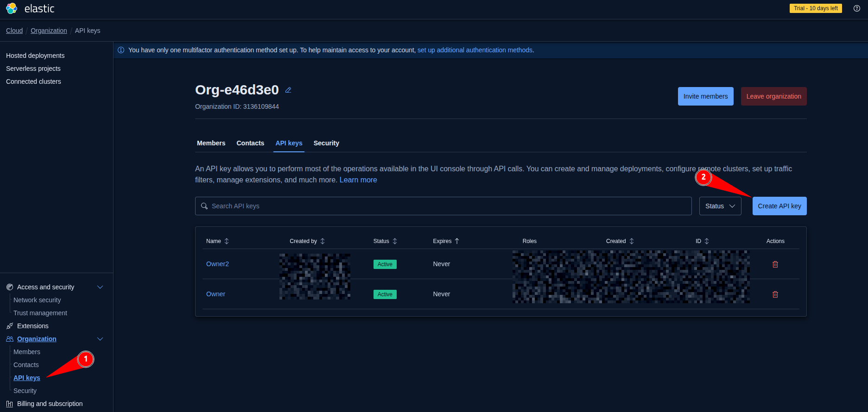Image resolution: width=868 pixels, height=412 pixels.
Task: Go to Organization breadcrumb link
Action: pyautogui.click(x=49, y=31)
